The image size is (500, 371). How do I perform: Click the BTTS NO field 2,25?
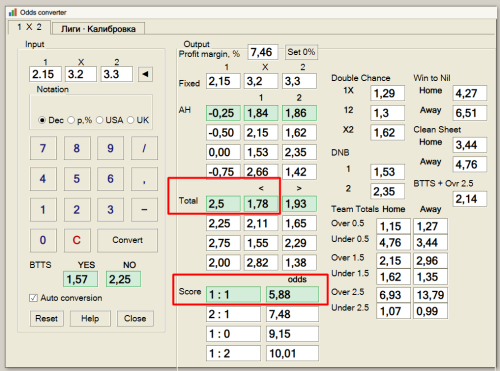click(x=123, y=279)
